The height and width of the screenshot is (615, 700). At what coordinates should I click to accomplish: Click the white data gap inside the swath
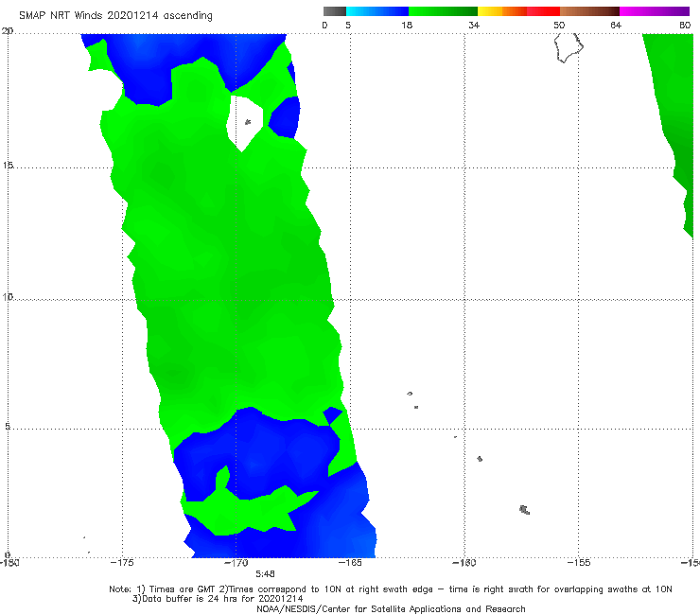point(245,123)
